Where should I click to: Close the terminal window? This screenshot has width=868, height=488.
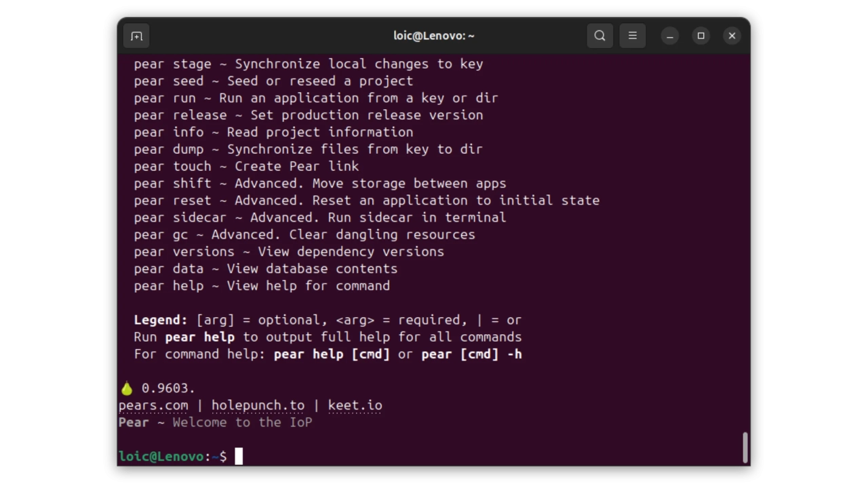tap(732, 36)
